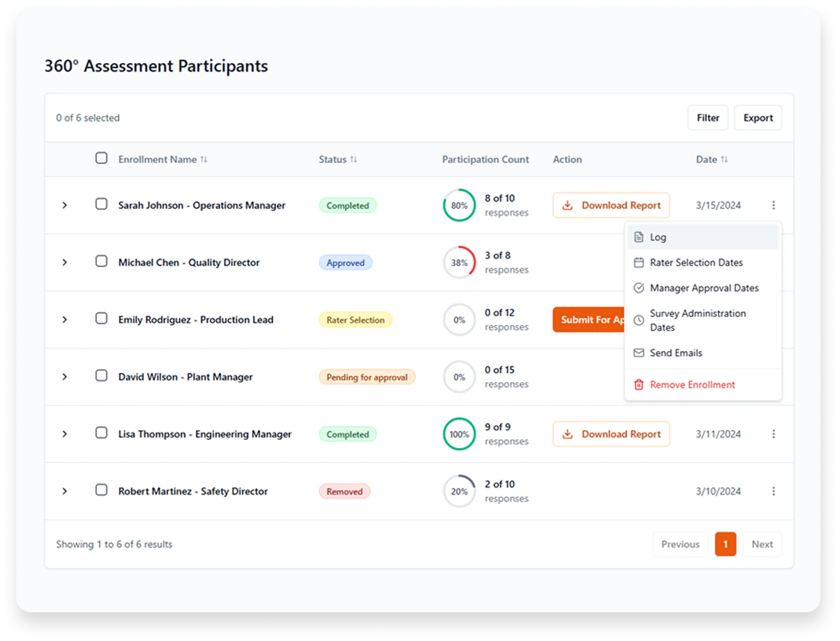Viewport: 840px width, 641px height.
Task: Select Michael Chen - Quality Director checkbox
Action: (101, 261)
